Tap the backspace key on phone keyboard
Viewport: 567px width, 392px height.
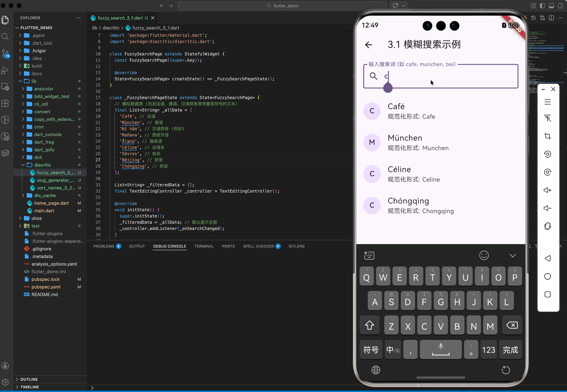point(512,325)
